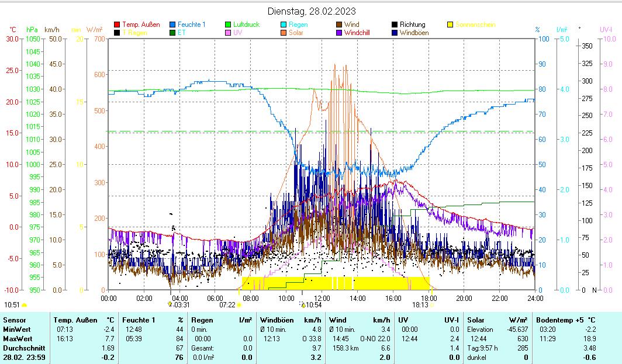Click the marker icon left of 03:31
622x364 pixels.
170,304
